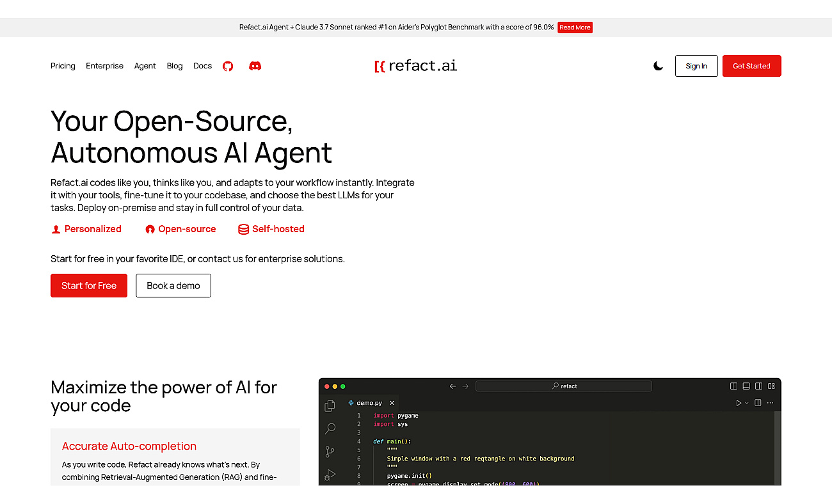Split the editor with split icon
The height and width of the screenshot is (504, 832).
(x=758, y=403)
